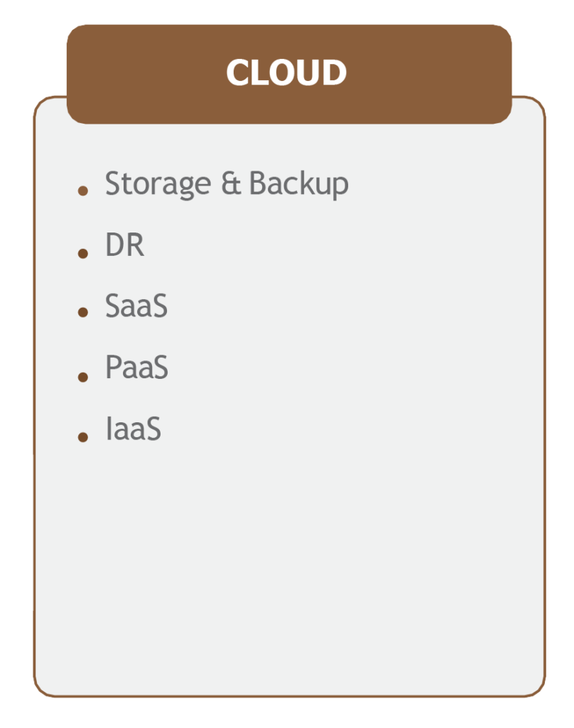Click the bullet marker before PaaS

pos(83,377)
